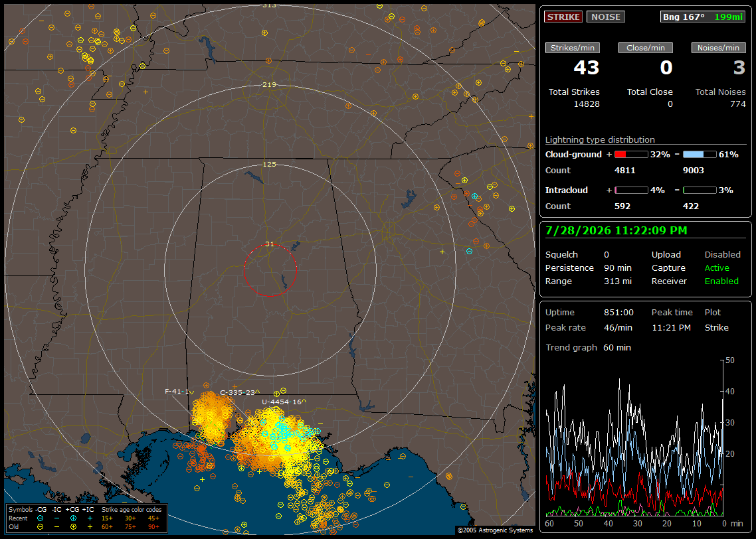756x539 pixels.
Task: Click the 90+ strike age color code
Action: (x=153, y=526)
